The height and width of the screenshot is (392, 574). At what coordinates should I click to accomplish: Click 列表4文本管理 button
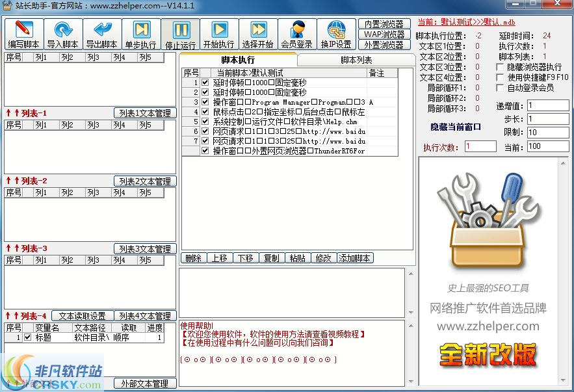pyautogui.click(x=145, y=316)
